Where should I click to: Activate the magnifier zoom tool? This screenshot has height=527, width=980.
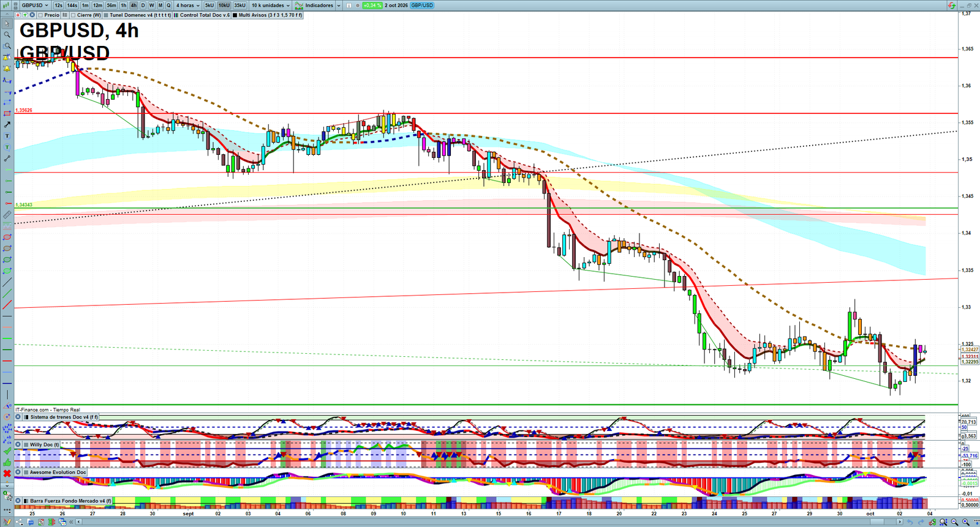[7, 35]
